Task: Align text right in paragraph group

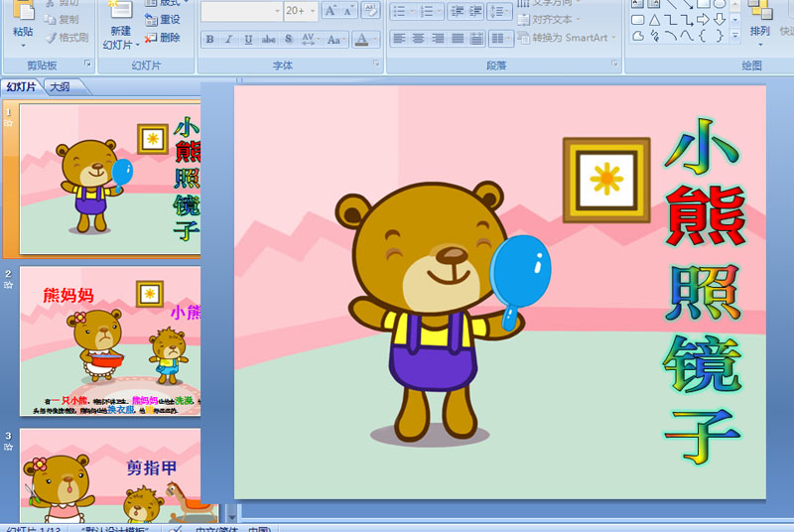Action: 438,38
